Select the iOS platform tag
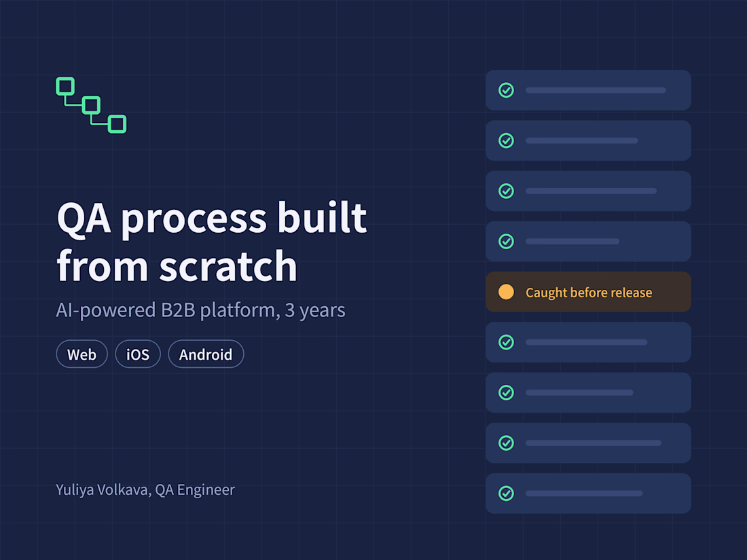This screenshot has height=560, width=747. tap(138, 354)
